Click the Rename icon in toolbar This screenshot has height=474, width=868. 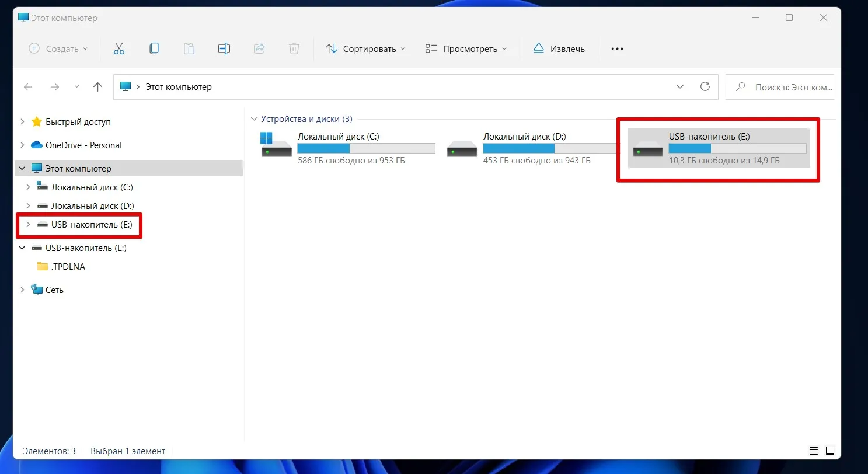(224, 48)
